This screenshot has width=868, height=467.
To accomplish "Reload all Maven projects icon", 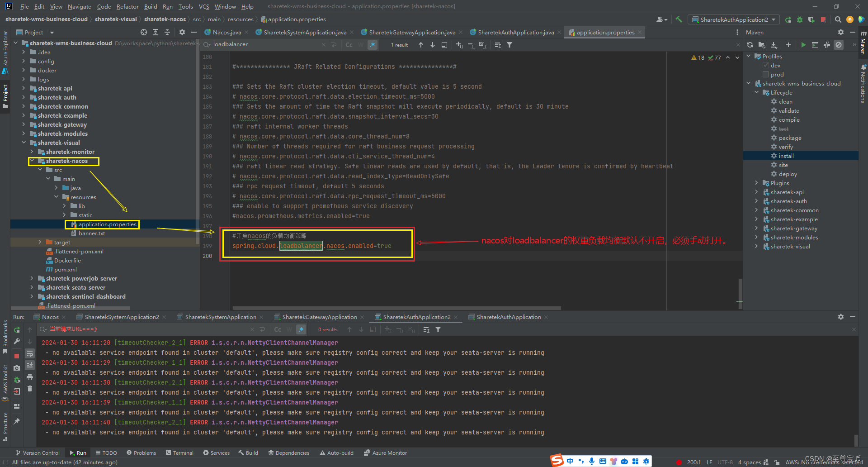I will pos(750,45).
